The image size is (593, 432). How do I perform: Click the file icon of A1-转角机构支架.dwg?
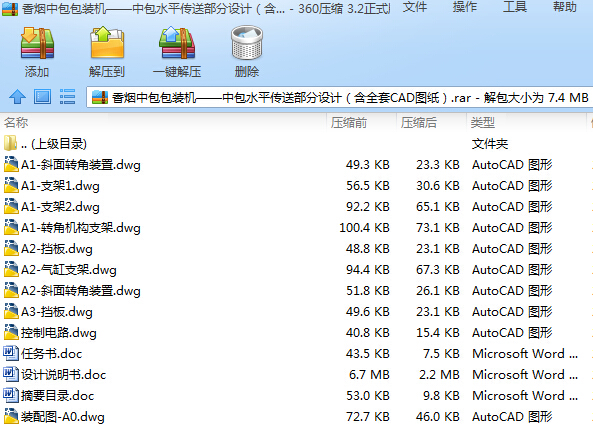pyautogui.click(x=11, y=227)
